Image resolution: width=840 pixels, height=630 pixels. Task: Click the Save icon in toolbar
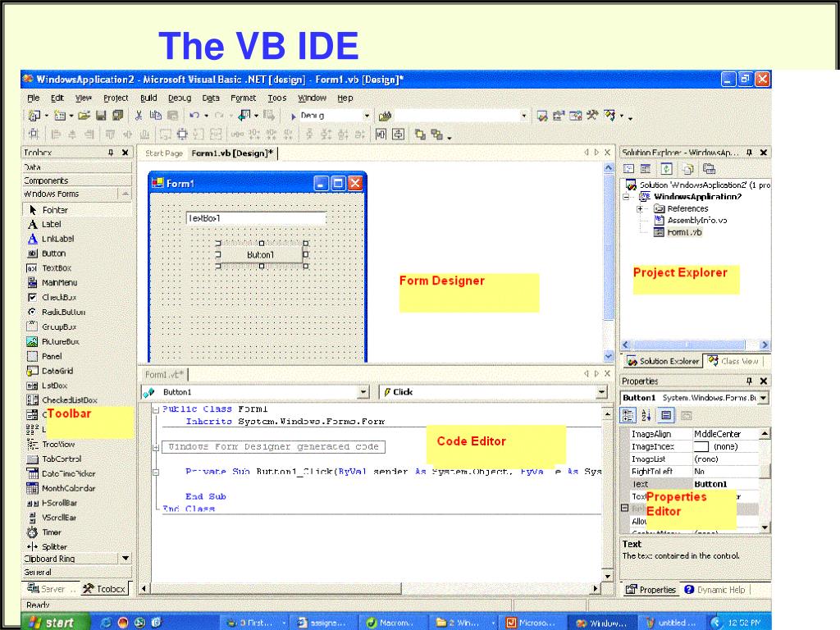tap(101, 115)
